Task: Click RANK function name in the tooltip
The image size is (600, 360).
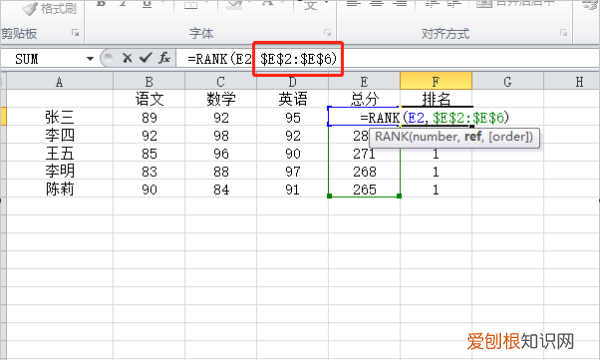Action: [x=391, y=137]
